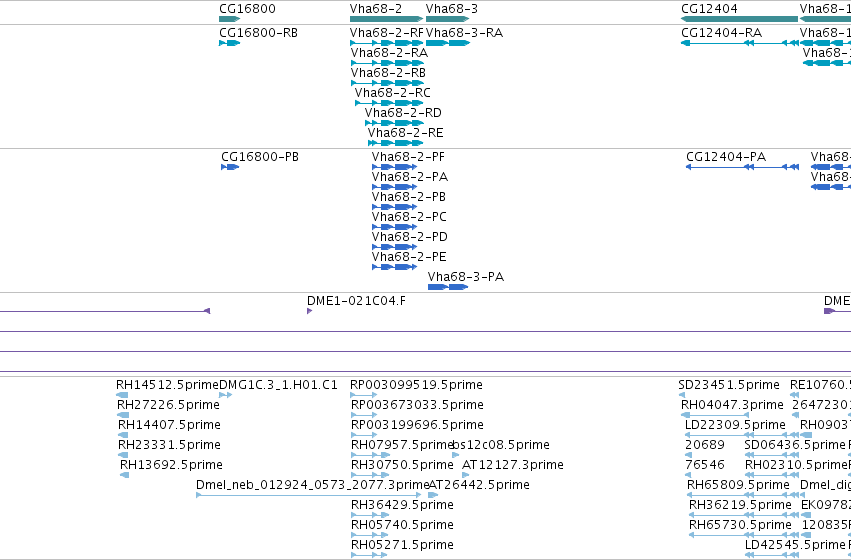Select the RH05740.5prime EST label
Image resolution: width=851 pixels, height=560 pixels.
(402, 525)
